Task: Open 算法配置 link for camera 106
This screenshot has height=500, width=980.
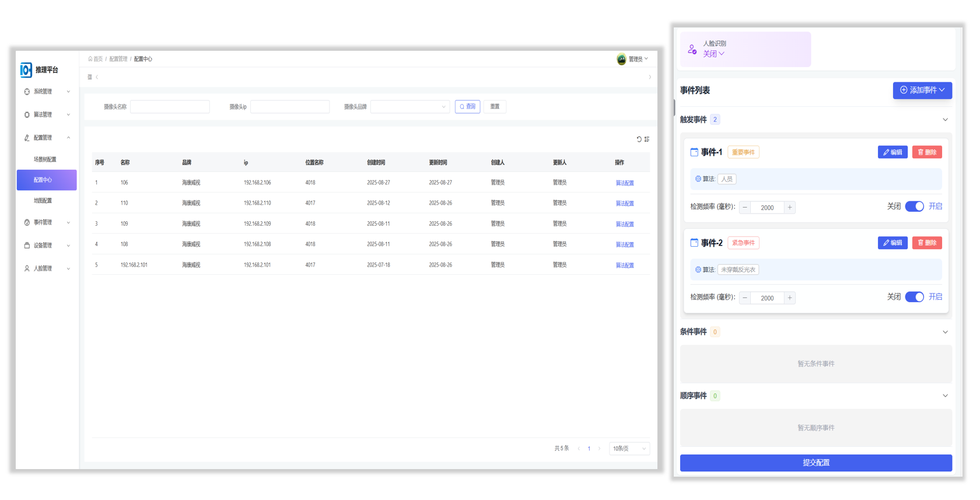Action: click(624, 183)
